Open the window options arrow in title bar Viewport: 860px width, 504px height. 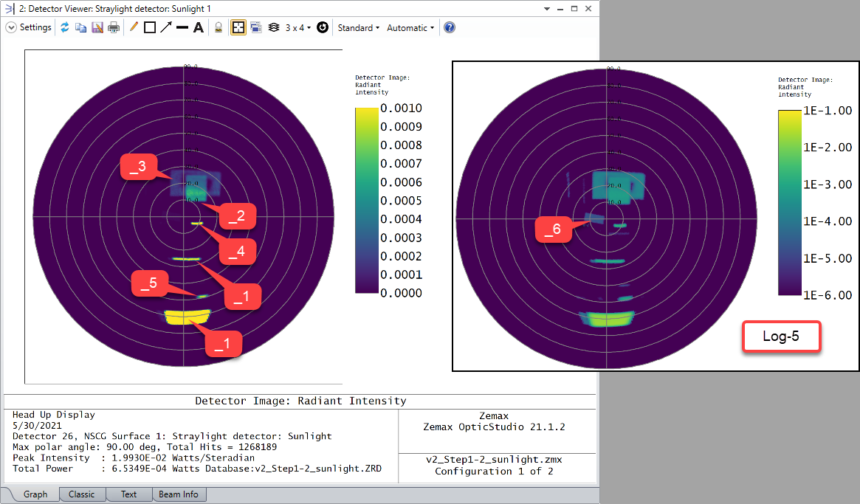tap(547, 9)
